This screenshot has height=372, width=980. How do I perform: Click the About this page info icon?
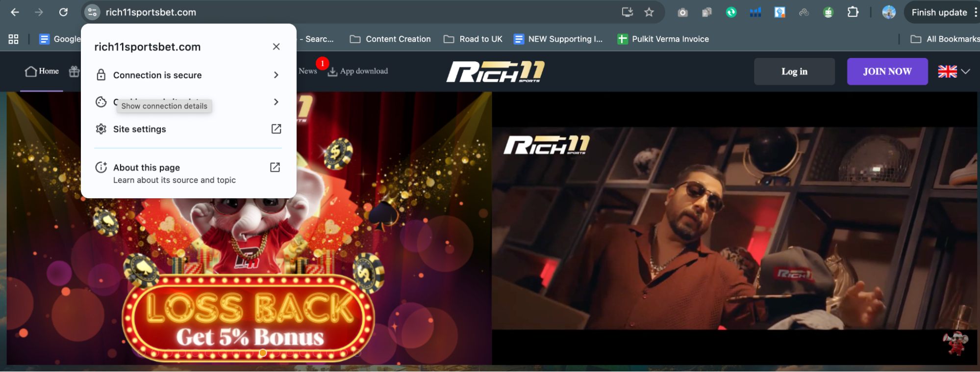coord(101,167)
